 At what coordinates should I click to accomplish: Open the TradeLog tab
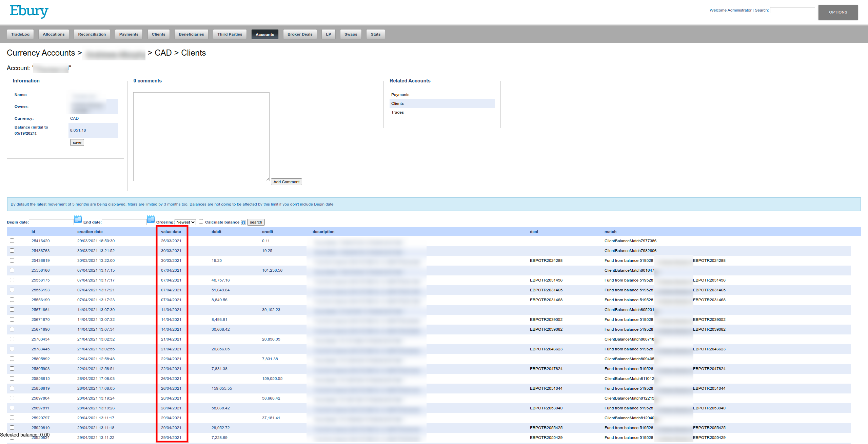[20, 34]
